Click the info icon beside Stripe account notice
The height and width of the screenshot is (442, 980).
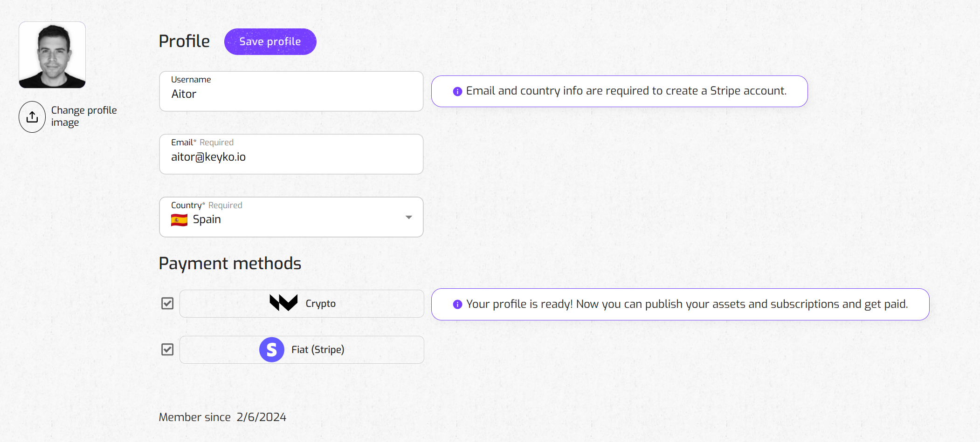click(457, 91)
